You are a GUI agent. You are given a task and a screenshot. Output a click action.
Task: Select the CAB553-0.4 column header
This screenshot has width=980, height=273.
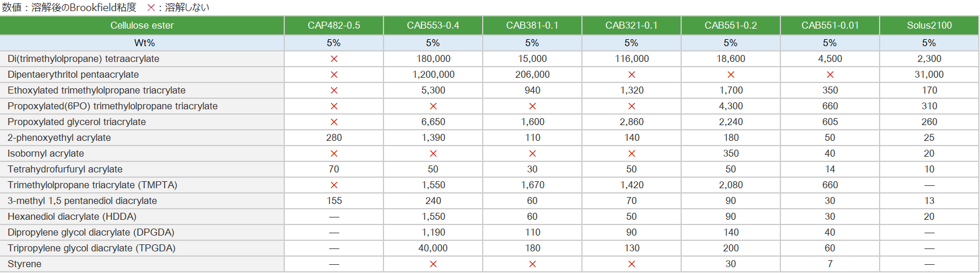coord(433,26)
